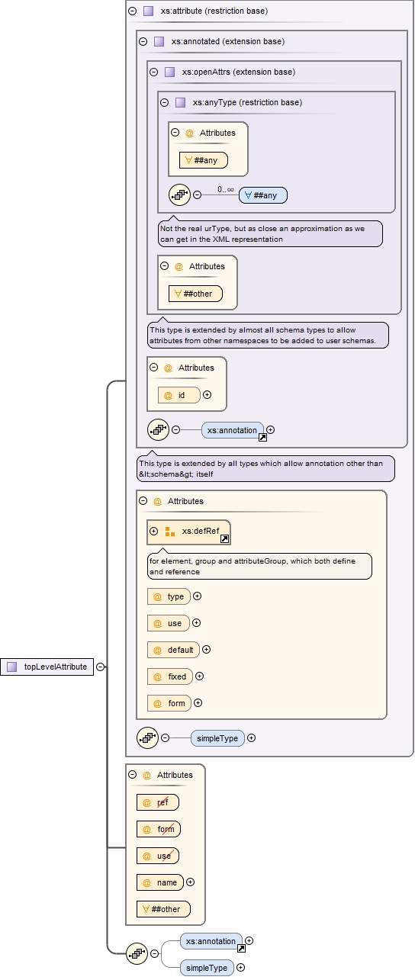
Task: Select the prohibited ref attribute
Action: 158,802
